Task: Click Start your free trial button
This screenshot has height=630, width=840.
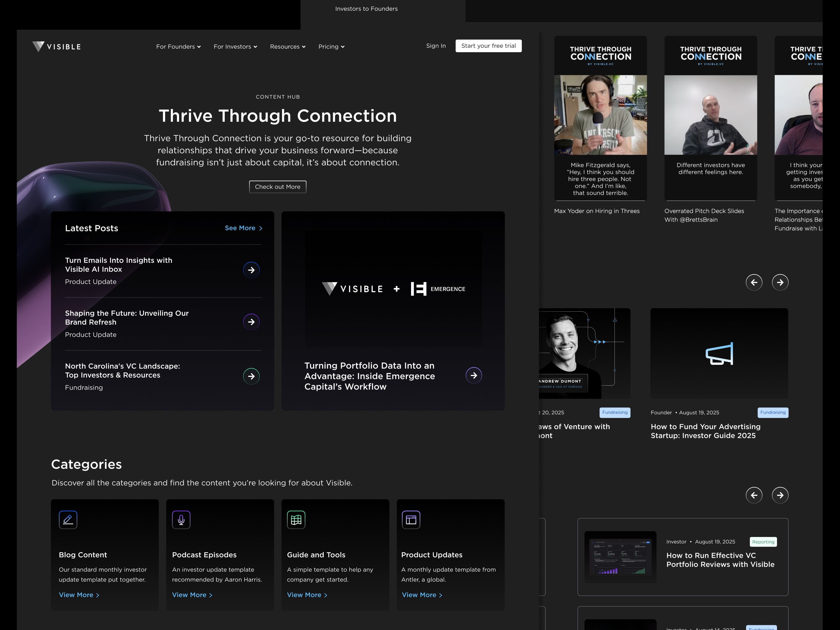Action: pos(488,46)
